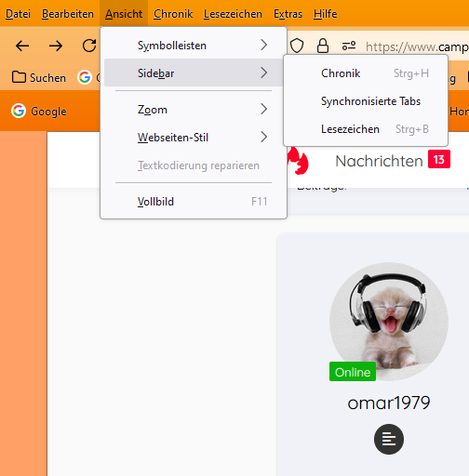Reload the page with the refresh icon
Viewport: 469px width, 476px height.
tap(89, 46)
